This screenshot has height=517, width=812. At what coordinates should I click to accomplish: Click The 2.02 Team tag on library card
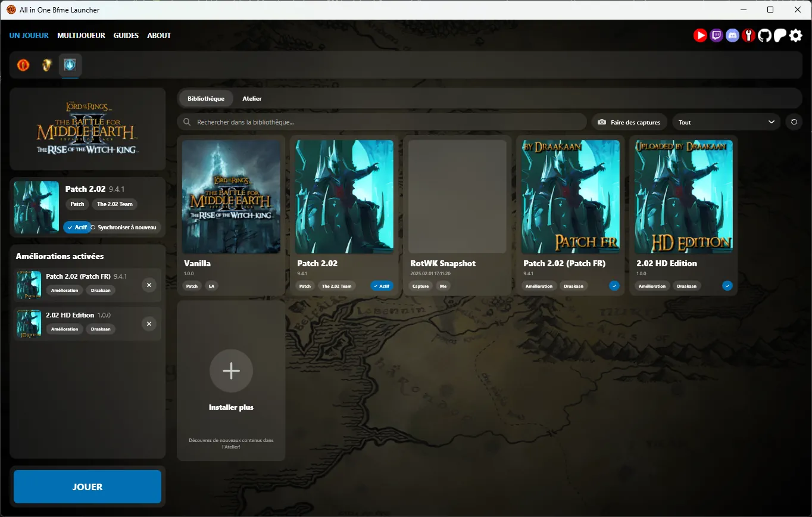pyautogui.click(x=337, y=286)
